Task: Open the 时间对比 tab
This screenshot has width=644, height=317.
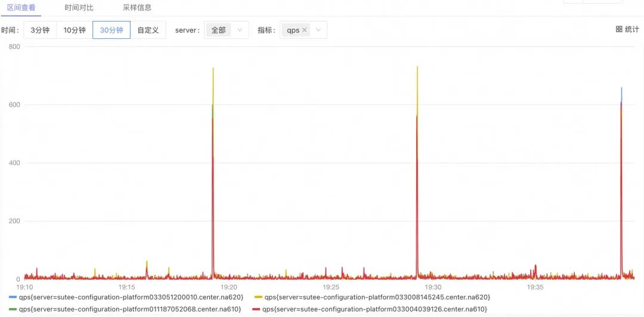Action: [x=79, y=7]
